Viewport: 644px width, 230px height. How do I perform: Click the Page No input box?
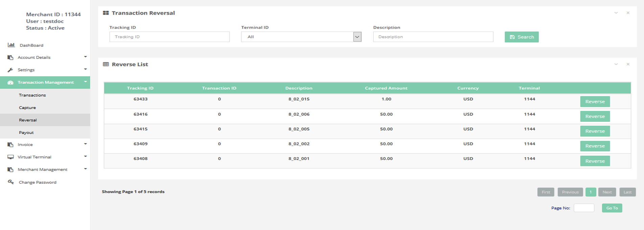(x=584, y=208)
